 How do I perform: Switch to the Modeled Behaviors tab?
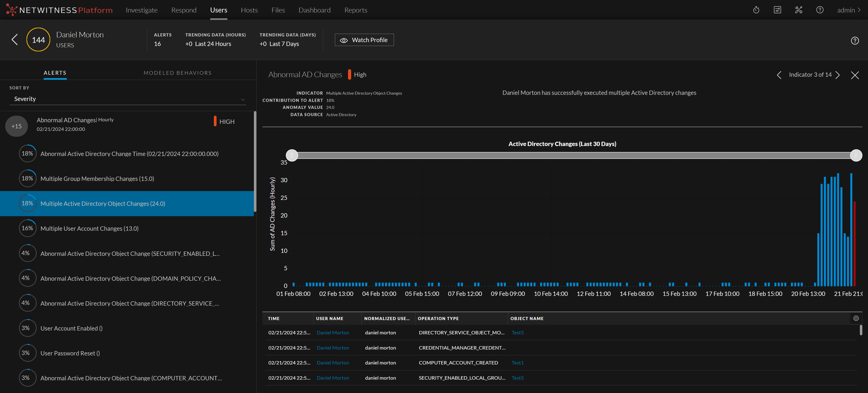178,73
